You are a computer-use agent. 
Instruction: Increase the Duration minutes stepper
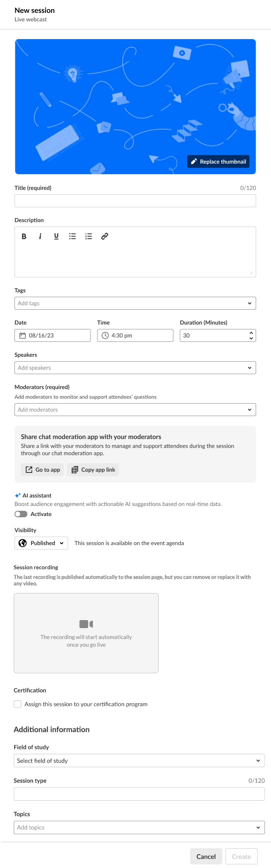pyautogui.click(x=251, y=333)
